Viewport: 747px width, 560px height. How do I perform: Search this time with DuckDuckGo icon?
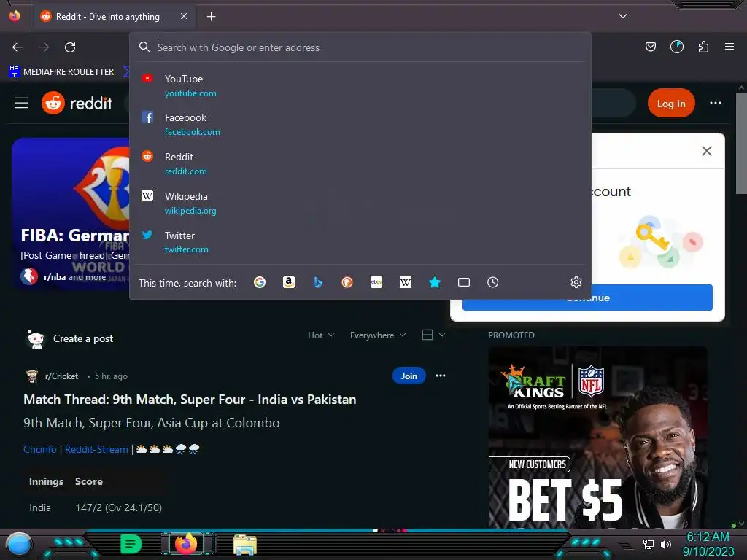[x=347, y=282]
